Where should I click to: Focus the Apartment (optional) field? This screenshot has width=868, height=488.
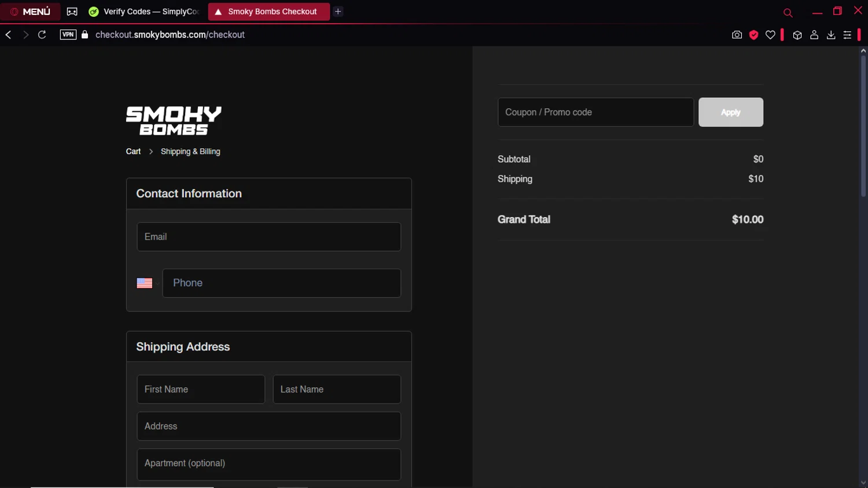[x=269, y=464]
